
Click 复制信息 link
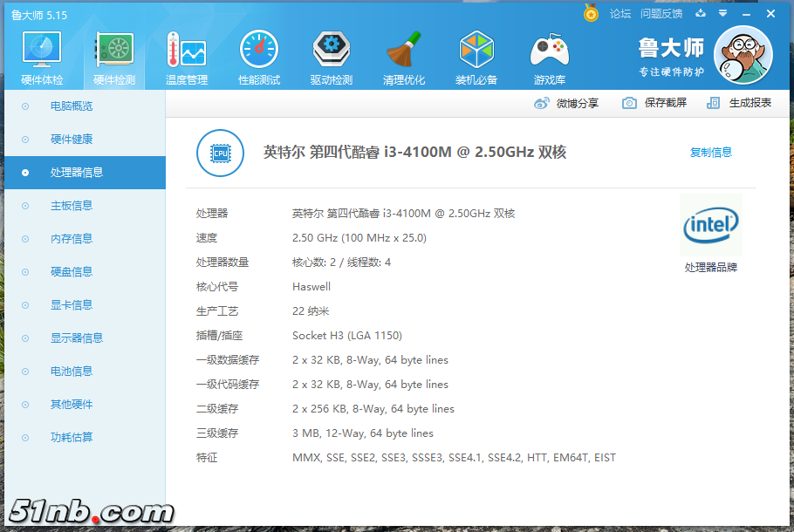pyautogui.click(x=711, y=153)
